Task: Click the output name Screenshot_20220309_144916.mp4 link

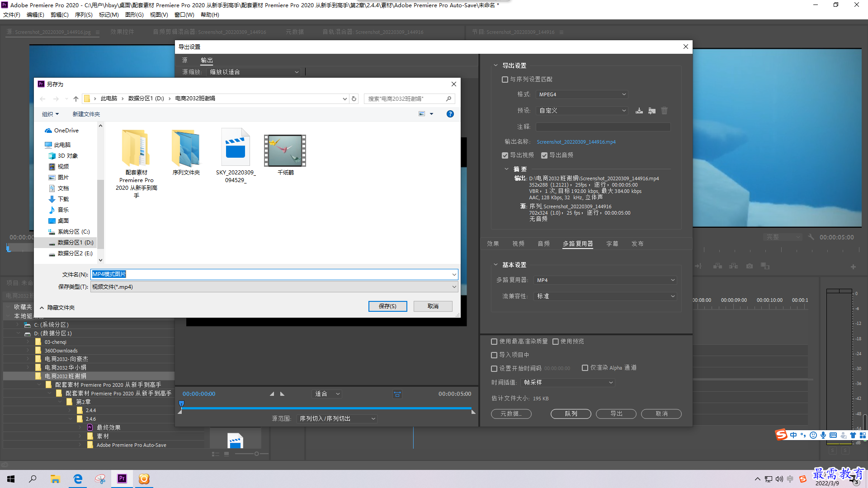Action: (x=576, y=142)
